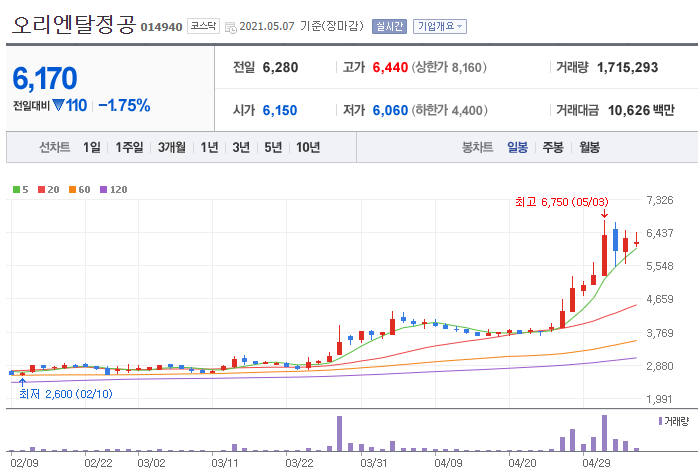
Task: Click the red 20-day moving average swatch
Action: pos(41,190)
